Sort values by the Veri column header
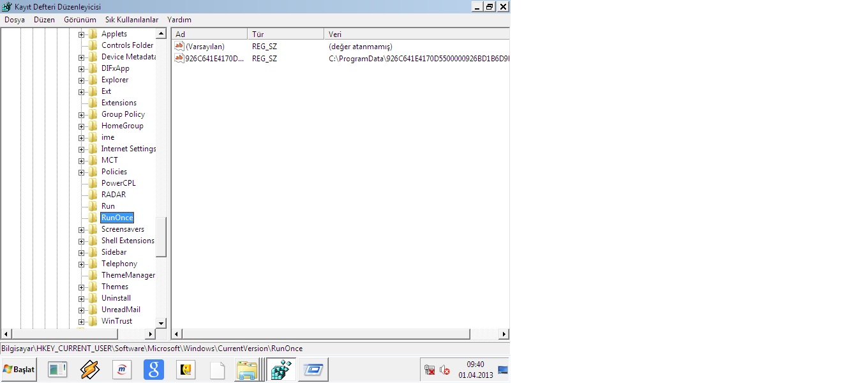Screen dimensions: 868x383 (x=417, y=34)
